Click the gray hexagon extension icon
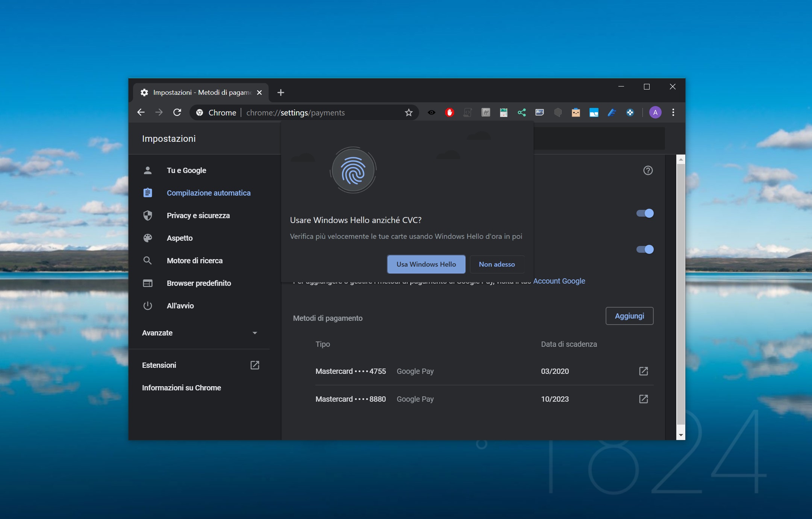Viewport: 812px width, 519px height. [558, 112]
